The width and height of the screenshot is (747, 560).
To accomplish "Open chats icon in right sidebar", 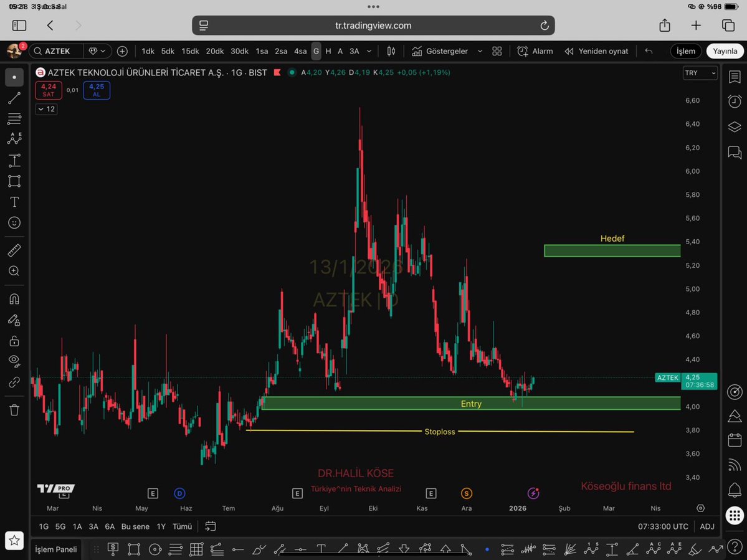I will pyautogui.click(x=735, y=153).
